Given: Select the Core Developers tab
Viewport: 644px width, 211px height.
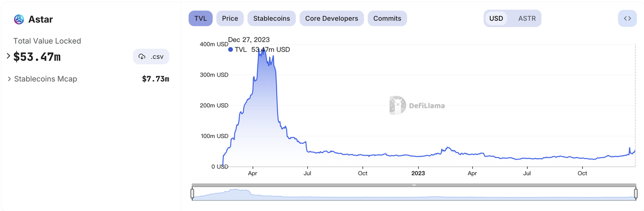Looking at the screenshot, I should pyautogui.click(x=332, y=19).
